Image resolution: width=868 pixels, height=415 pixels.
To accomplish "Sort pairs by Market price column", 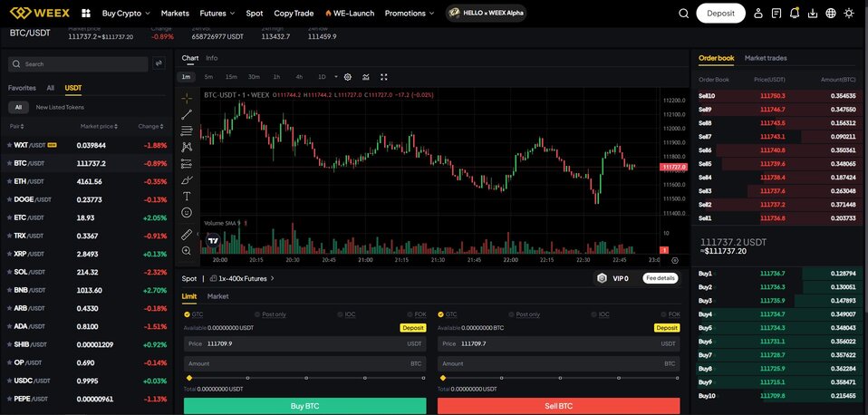I will (x=99, y=126).
